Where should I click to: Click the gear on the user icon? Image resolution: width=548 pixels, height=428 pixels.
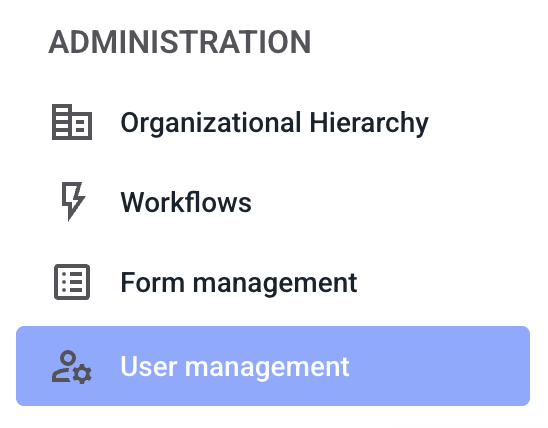pyautogui.click(x=82, y=374)
